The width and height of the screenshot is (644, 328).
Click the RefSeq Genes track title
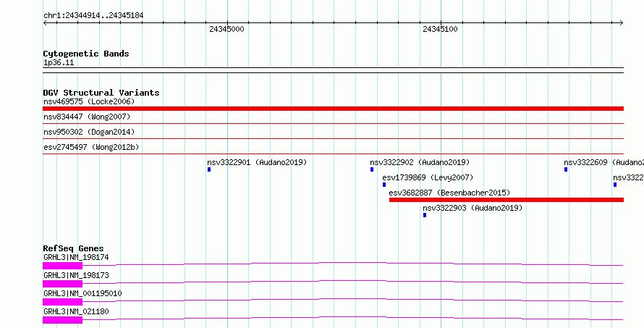point(74,248)
